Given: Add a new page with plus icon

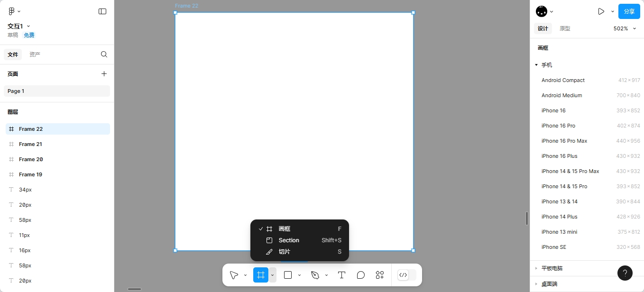Looking at the screenshot, I should tap(104, 74).
